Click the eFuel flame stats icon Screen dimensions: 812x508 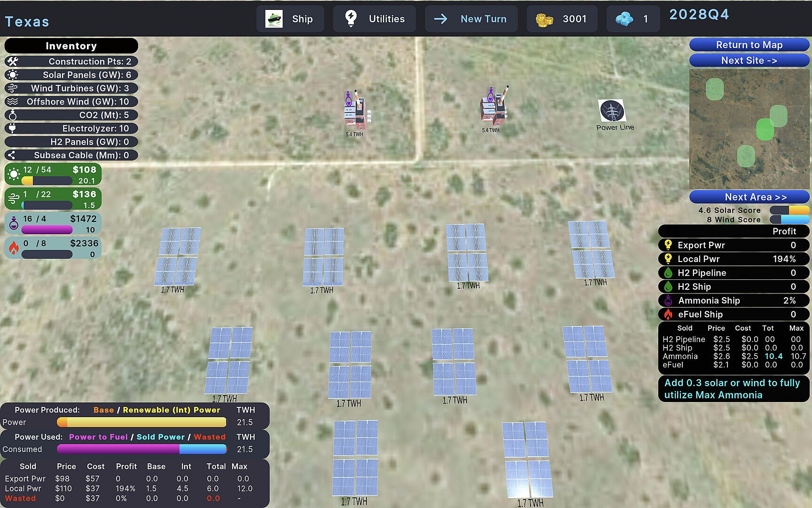click(14, 248)
